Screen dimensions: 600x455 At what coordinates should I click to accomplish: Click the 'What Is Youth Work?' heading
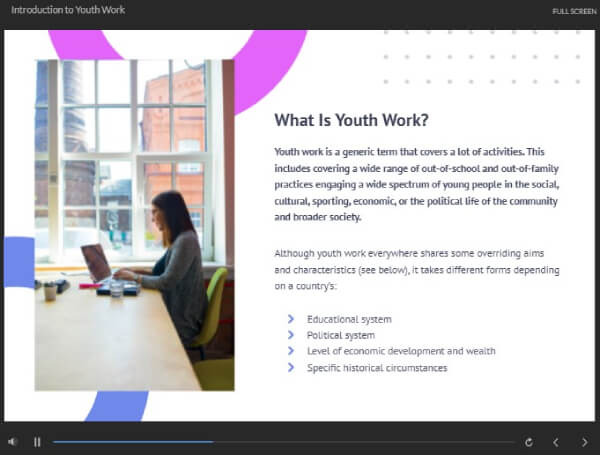351,120
